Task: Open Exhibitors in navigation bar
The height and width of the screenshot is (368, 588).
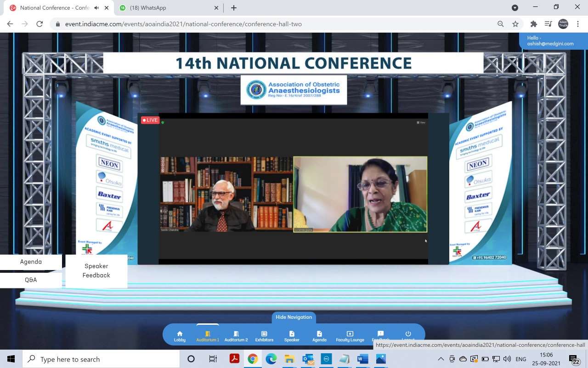Action: click(264, 336)
